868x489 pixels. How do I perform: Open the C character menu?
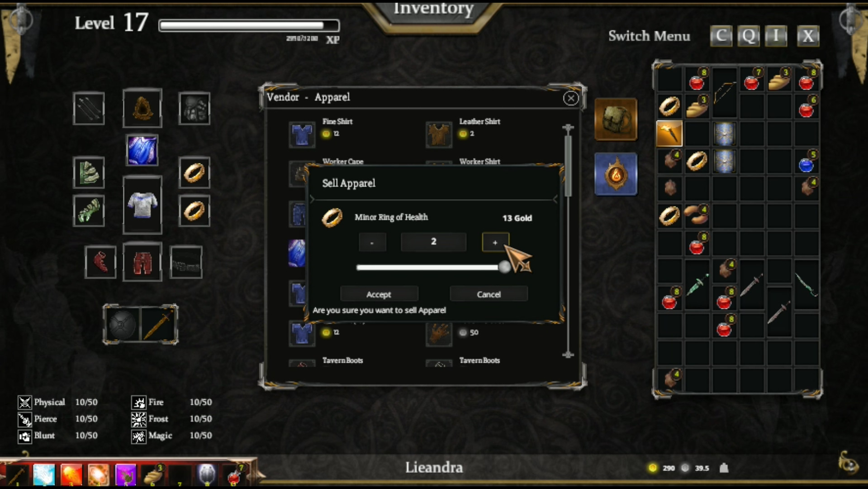(x=721, y=36)
